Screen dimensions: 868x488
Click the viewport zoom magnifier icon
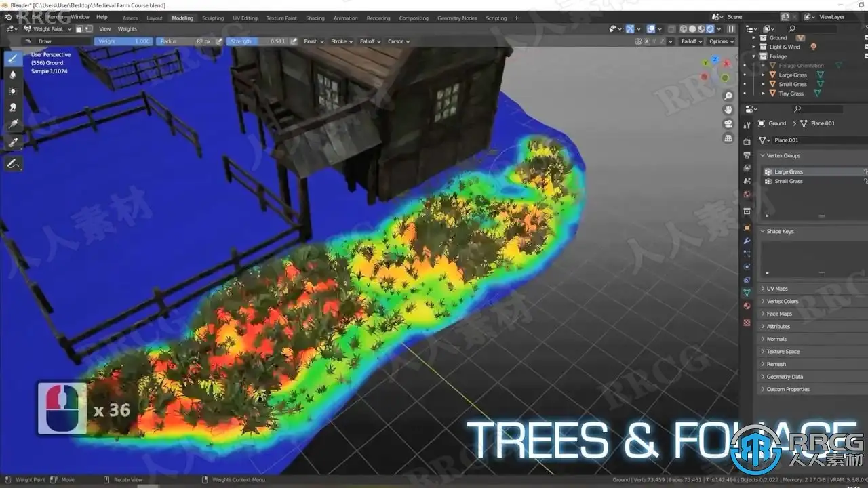tap(728, 96)
